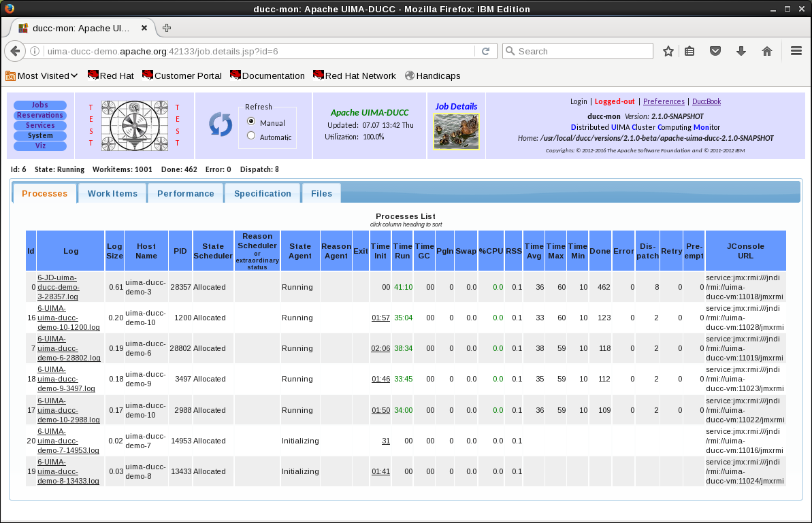Open the Performance tab

pos(185,194)
